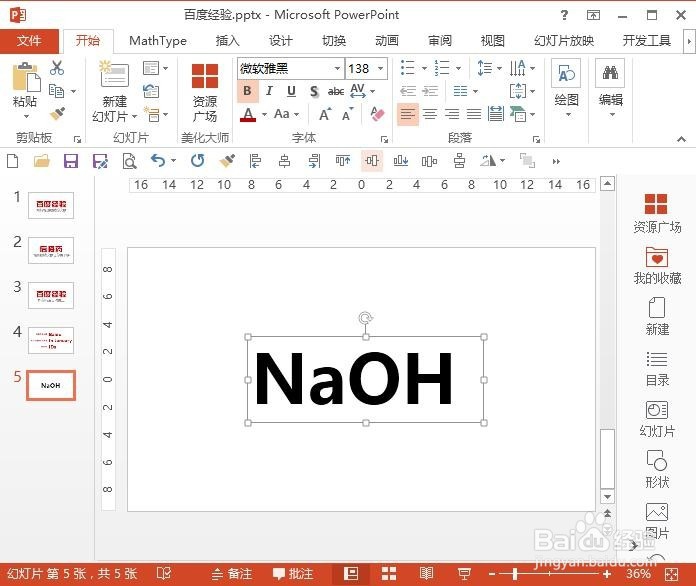Click the 编辑 binoculars icon
The image size is (696, 586).
[610, 73]
